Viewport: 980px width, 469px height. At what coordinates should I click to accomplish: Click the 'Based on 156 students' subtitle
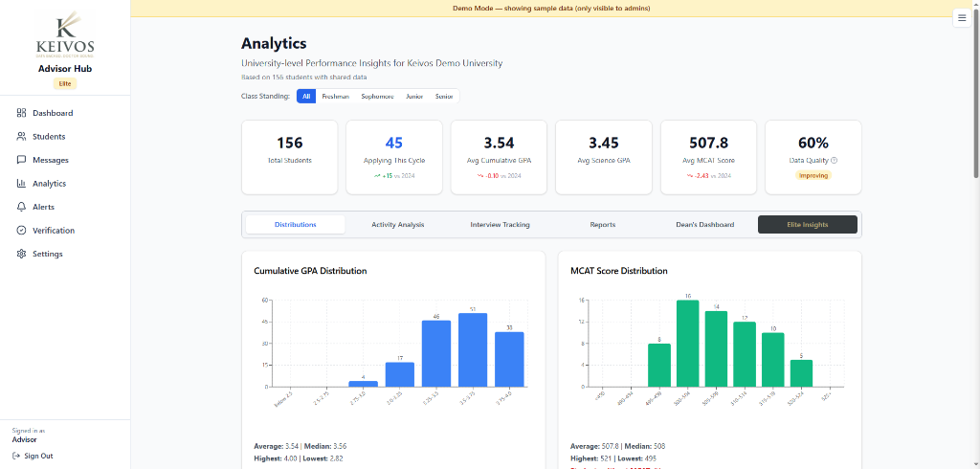click(304, 78)
